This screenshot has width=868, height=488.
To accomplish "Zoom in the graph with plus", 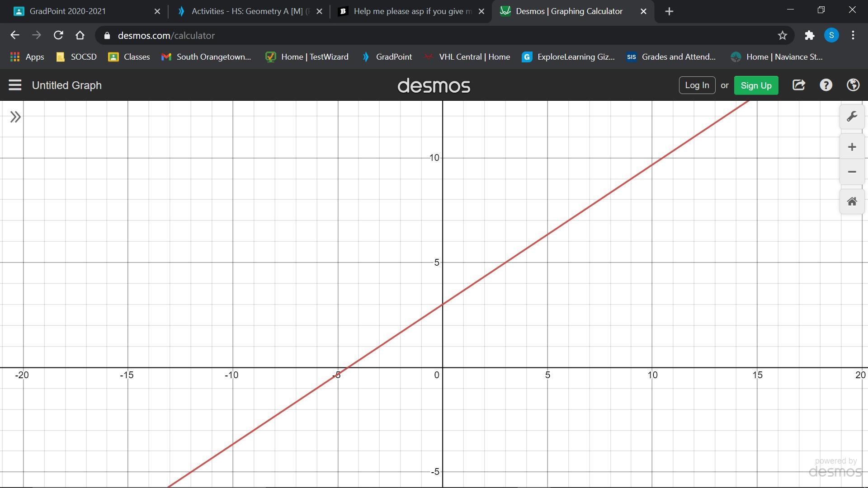I will (852, 147).
